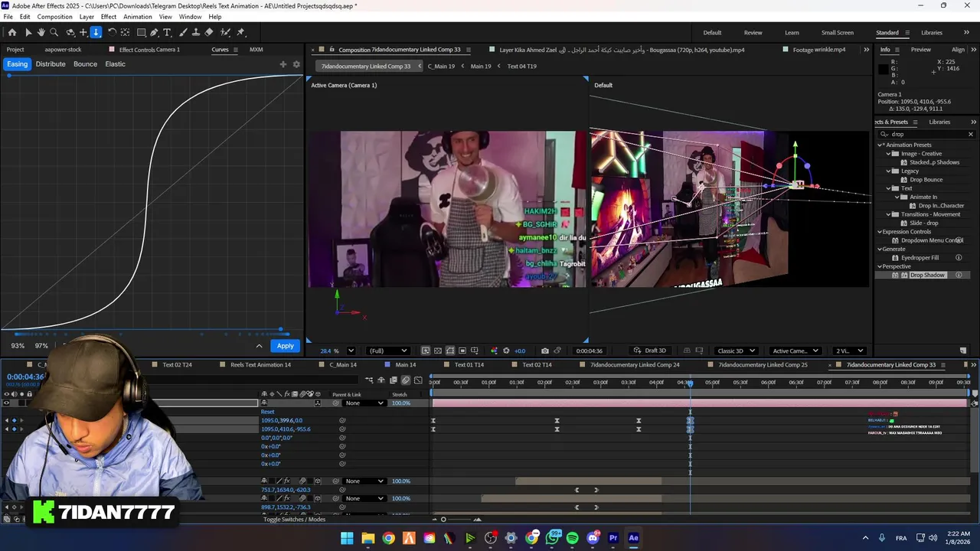The height and width of the screenshot is (551, 980).
Task: Switch to the MXM panel tab
Action: coord(256,50)
